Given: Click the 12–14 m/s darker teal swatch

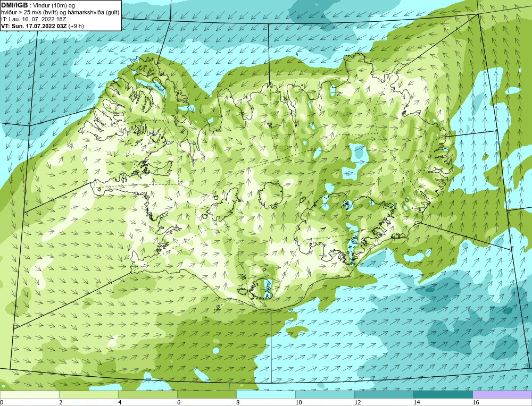Looking at the screenshot, I should coord(384,394).
